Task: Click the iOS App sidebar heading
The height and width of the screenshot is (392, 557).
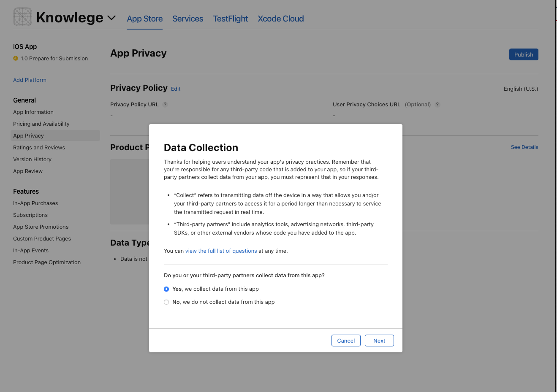Action: (x=25, y=46)
